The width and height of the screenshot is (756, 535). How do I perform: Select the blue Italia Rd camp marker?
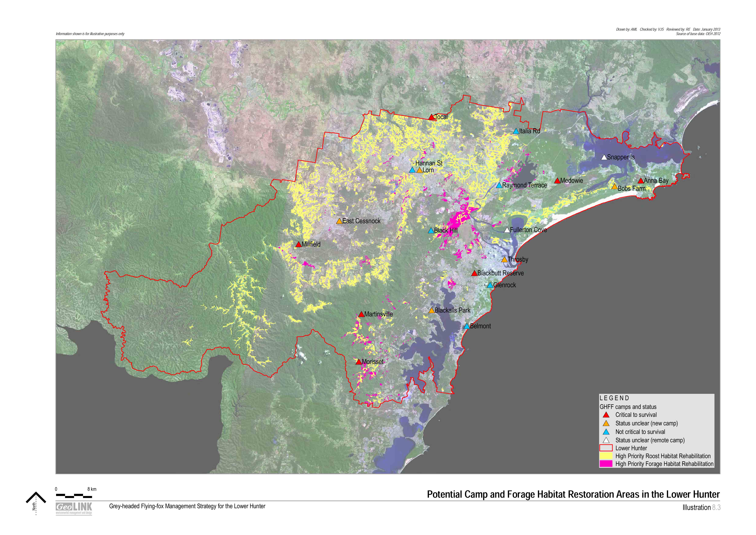click(x=516, y=131)
